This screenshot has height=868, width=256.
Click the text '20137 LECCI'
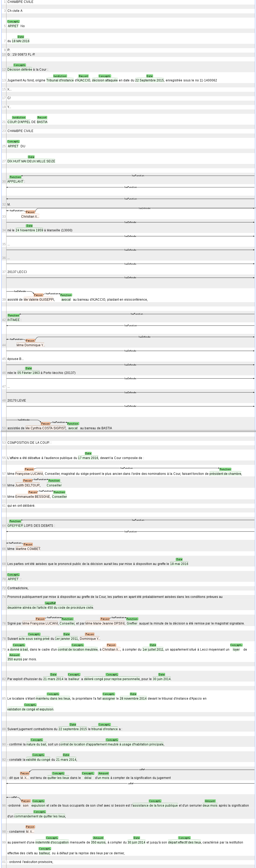tap(17, 272)
